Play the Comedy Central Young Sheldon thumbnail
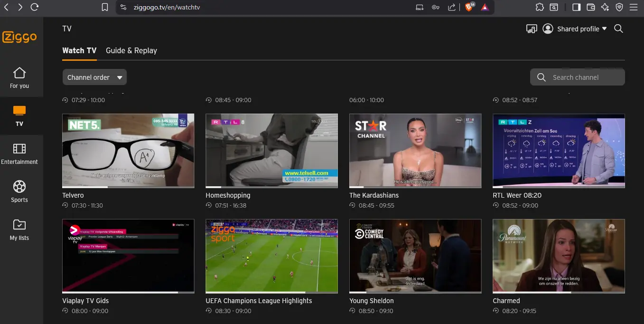 [415, 256]
